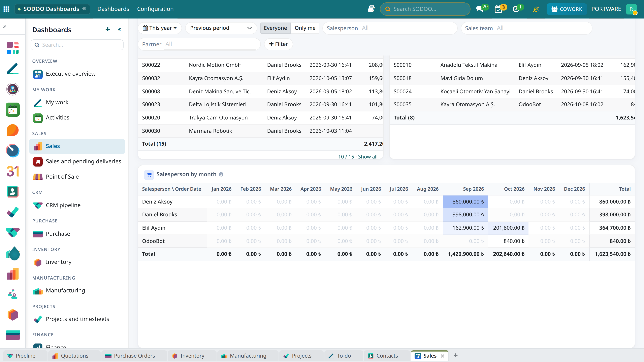Expand the left app rail with the chevron

5,26
